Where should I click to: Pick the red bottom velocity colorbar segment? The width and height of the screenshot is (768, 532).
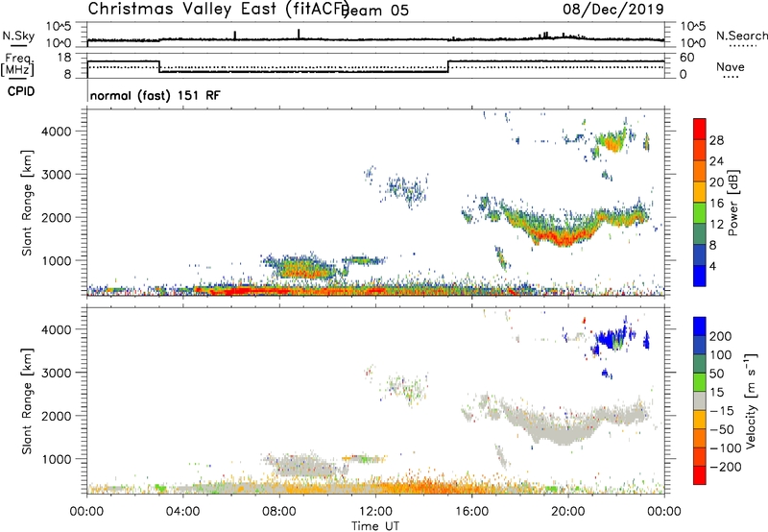[x=700, y=475]
